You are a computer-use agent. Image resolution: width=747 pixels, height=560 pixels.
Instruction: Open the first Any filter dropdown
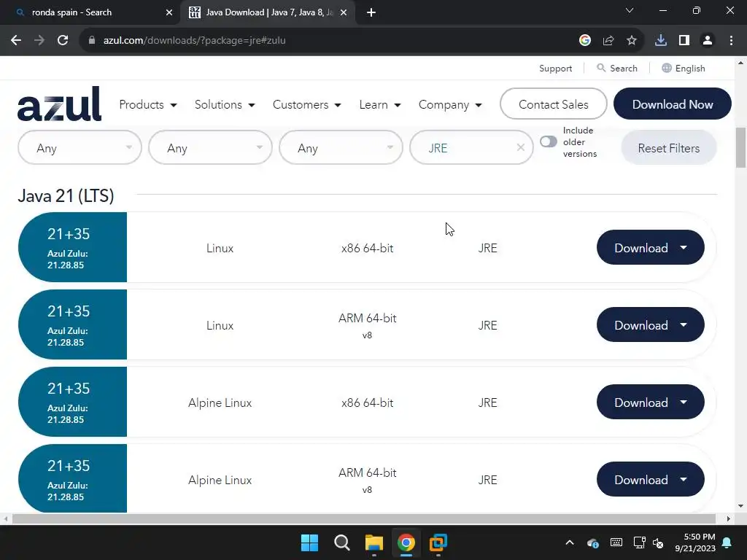pos(80,147)
